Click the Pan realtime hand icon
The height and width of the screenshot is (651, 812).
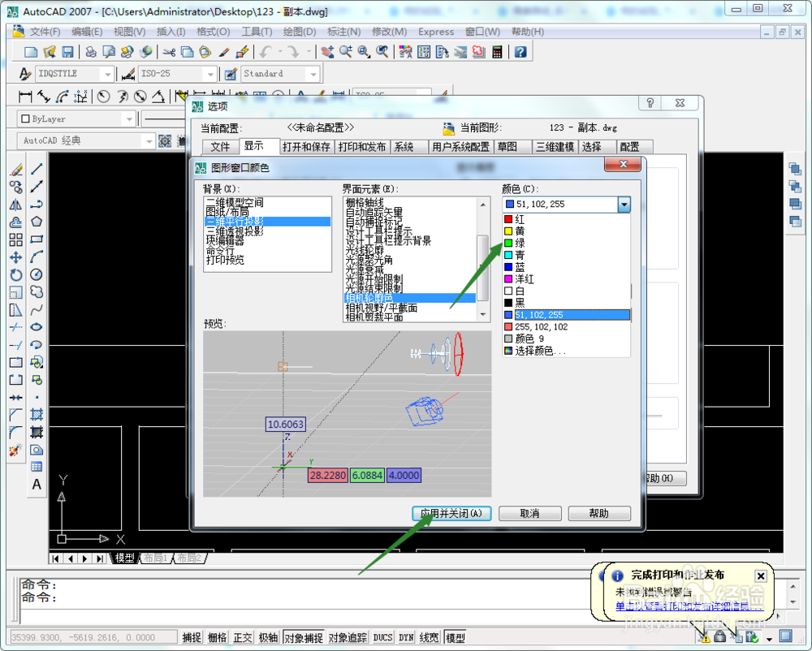click(327, 52)
